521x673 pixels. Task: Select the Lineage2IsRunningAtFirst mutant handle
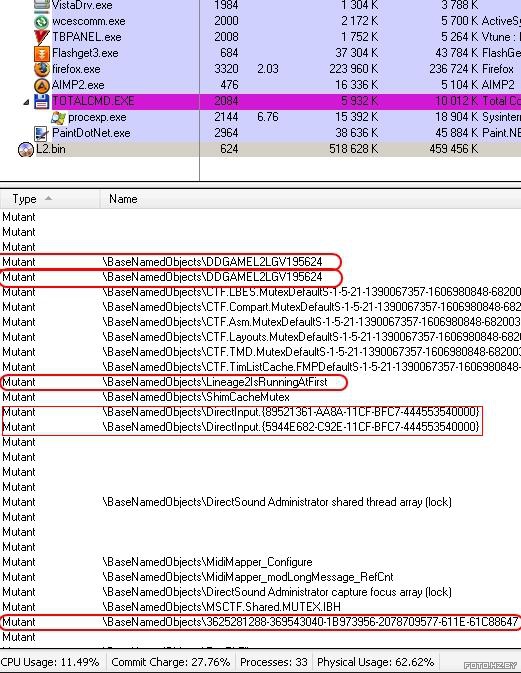coord(215,382)
